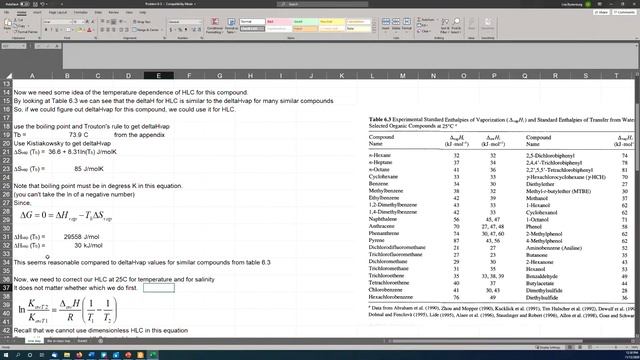Open the View ribbon tab

coord(129,13)
